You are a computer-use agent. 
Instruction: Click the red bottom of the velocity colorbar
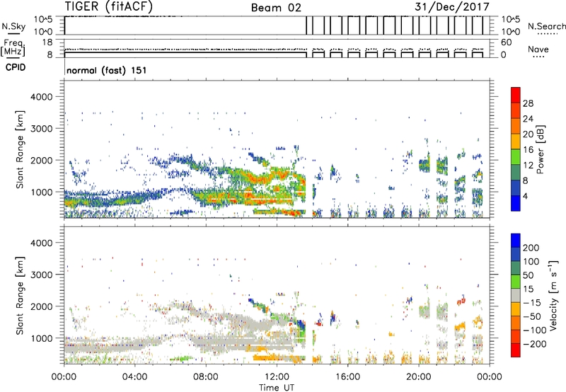[x=516, y=350]
